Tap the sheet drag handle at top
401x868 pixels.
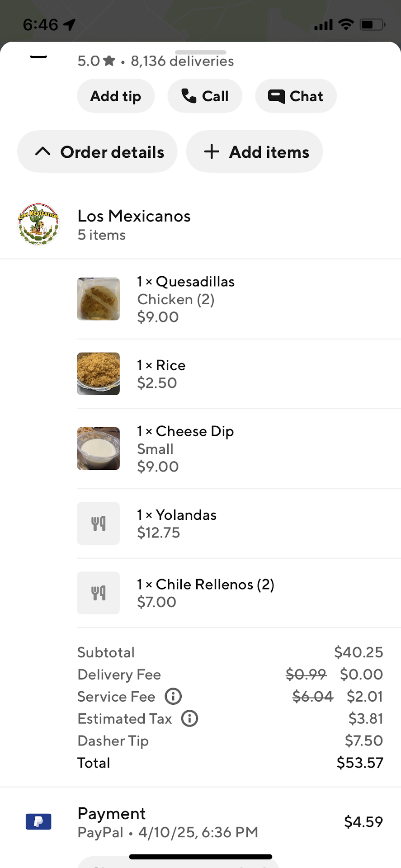tap(200, 52)
